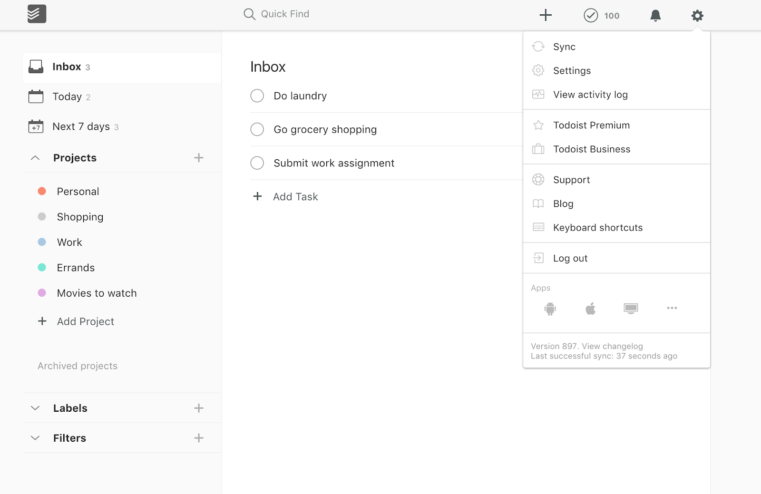Open the View changelog link
761x494 pixels.
point(612,346)
